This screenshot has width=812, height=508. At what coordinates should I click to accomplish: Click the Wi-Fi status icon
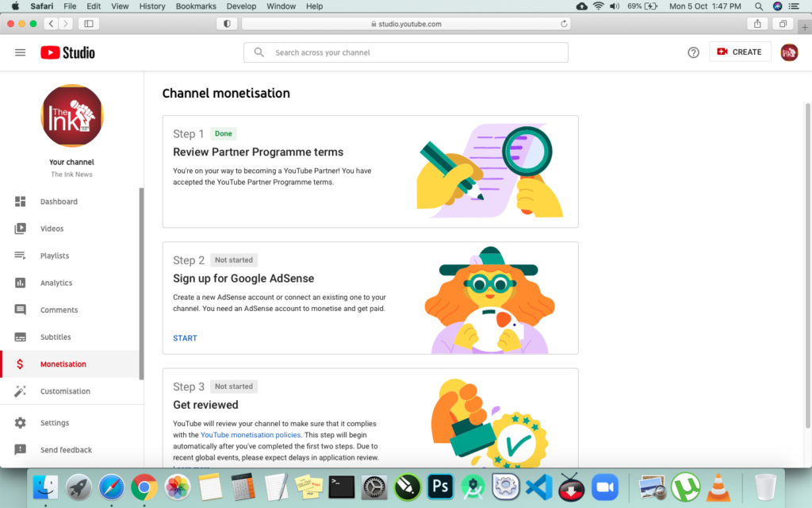598,6
